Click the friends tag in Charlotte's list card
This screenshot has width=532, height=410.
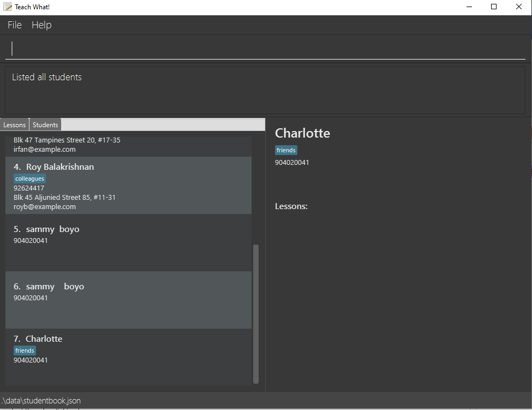click(x=25, y=350)
